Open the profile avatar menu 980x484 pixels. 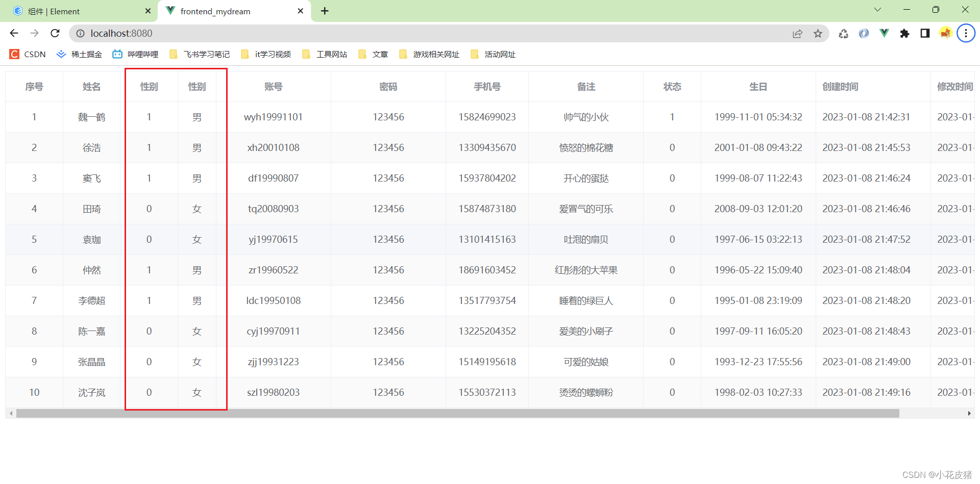[x=945, y=33]
